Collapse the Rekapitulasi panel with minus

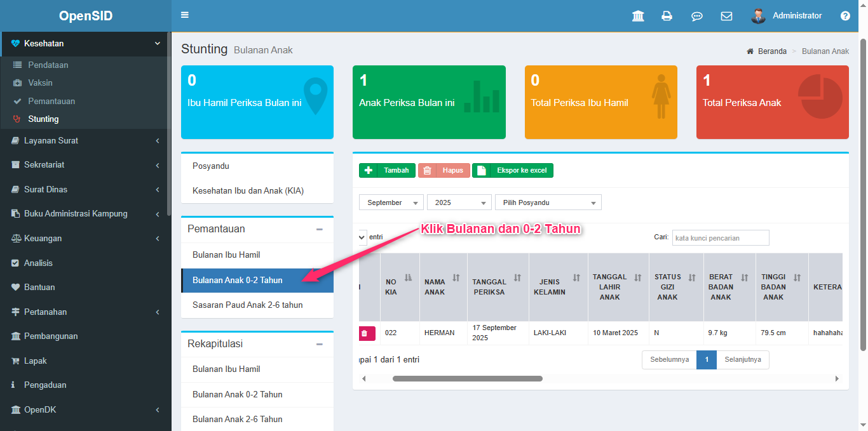[320, 344]
